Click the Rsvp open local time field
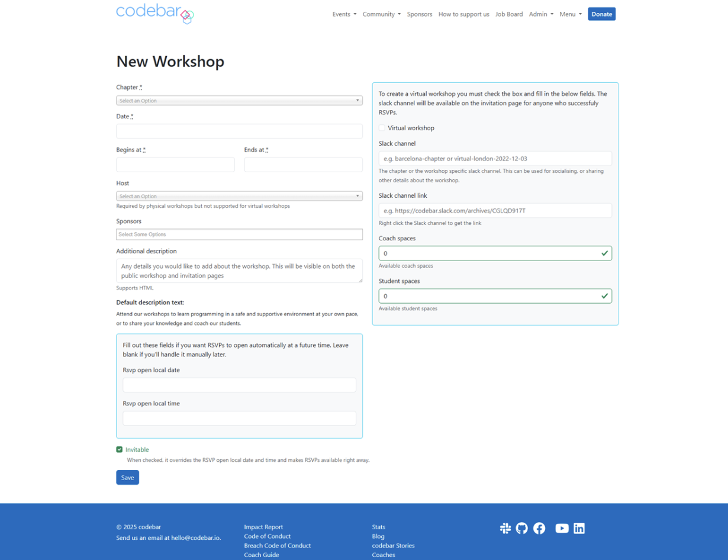The height and width of the screenshot is (560, 728). coord(239,418)
